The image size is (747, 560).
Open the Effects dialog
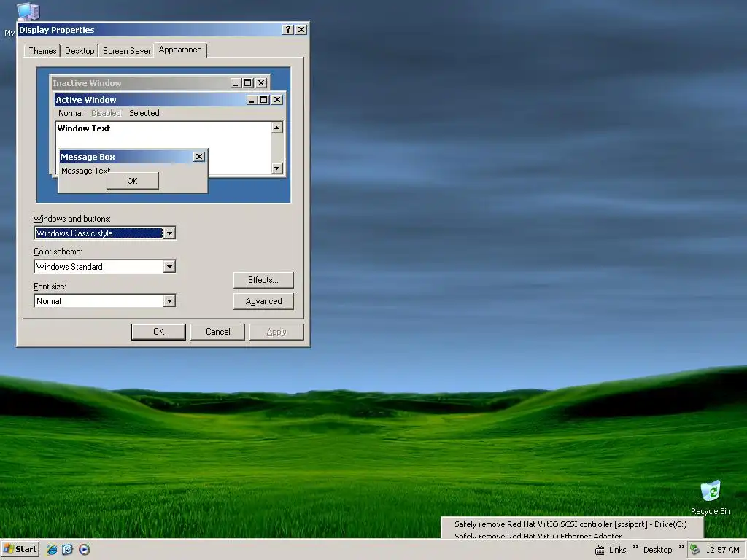click(x=263, y=280)
